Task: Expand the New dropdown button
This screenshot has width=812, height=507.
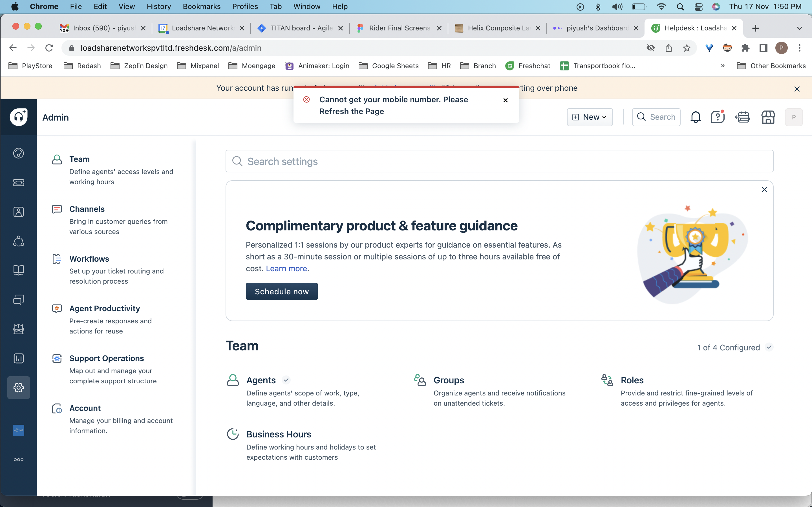Action: tap(590, 117)
